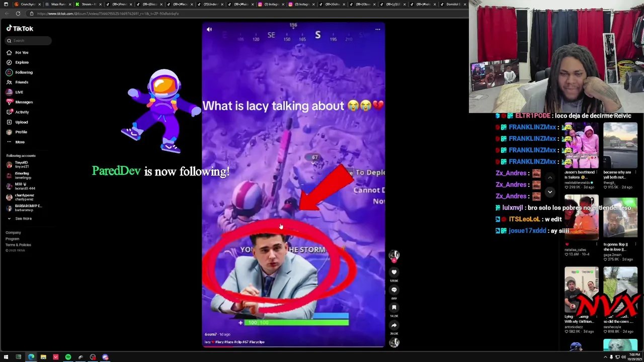The image size is (644, 362).
Task: Open options for natalisa_calles video
Action: [597, 244]
